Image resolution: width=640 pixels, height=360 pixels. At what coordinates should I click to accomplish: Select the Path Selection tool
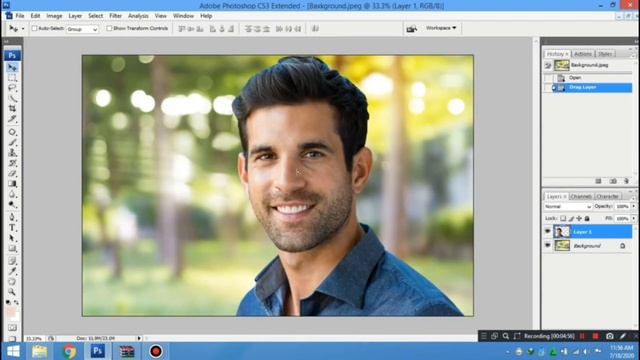pyautogui.click(x=12, y=238)
